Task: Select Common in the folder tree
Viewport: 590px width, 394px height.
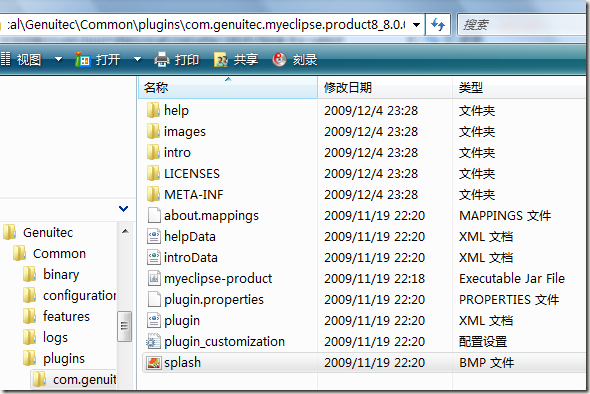Action: coord(59,254)
